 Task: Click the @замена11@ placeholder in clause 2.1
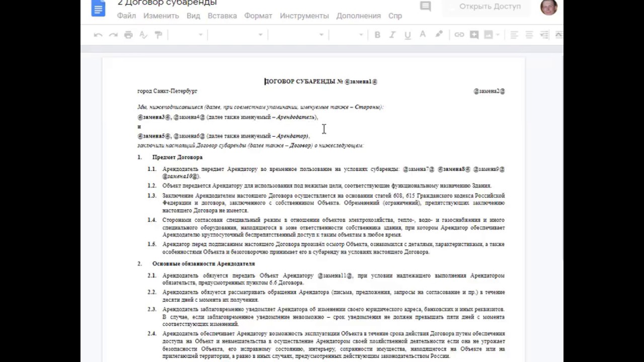click(335, 276)
